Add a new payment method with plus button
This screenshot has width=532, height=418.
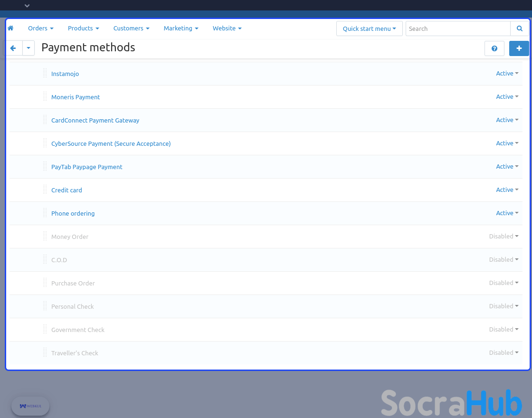(519, 48)
